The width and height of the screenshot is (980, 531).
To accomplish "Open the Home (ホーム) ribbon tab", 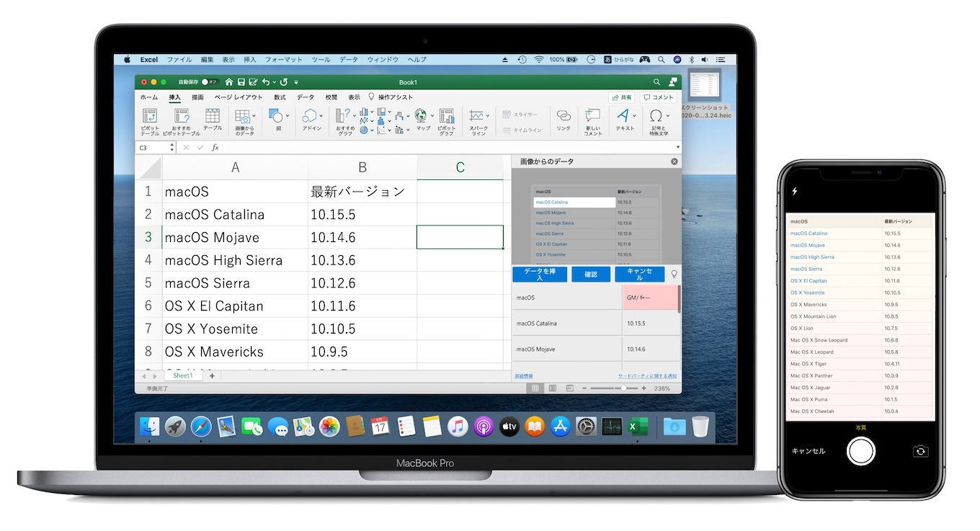I will [149, 97].
